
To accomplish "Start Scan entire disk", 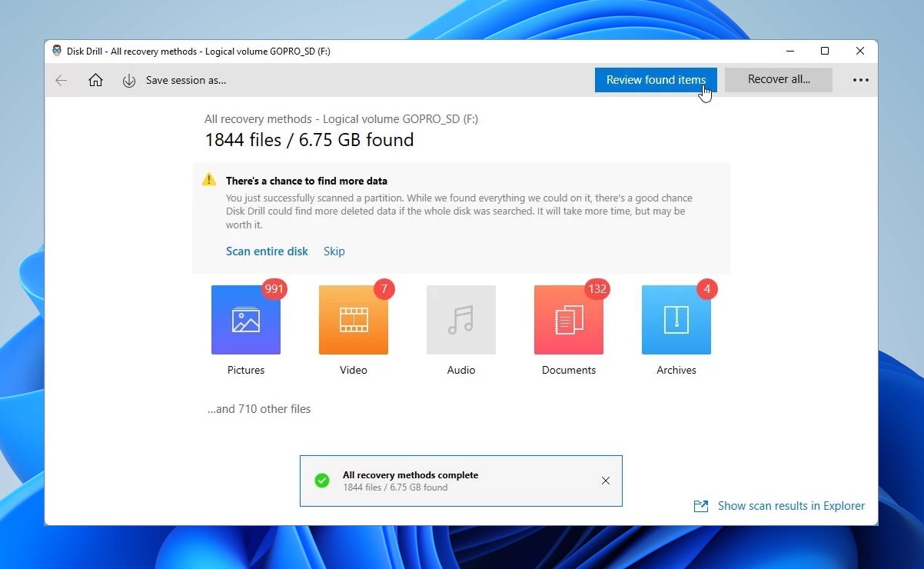I will point(267,251).
